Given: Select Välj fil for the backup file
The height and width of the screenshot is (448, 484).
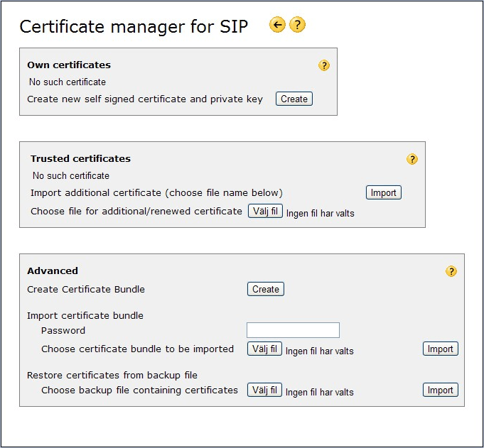Looking at the screenshot, I should (265, 390).
